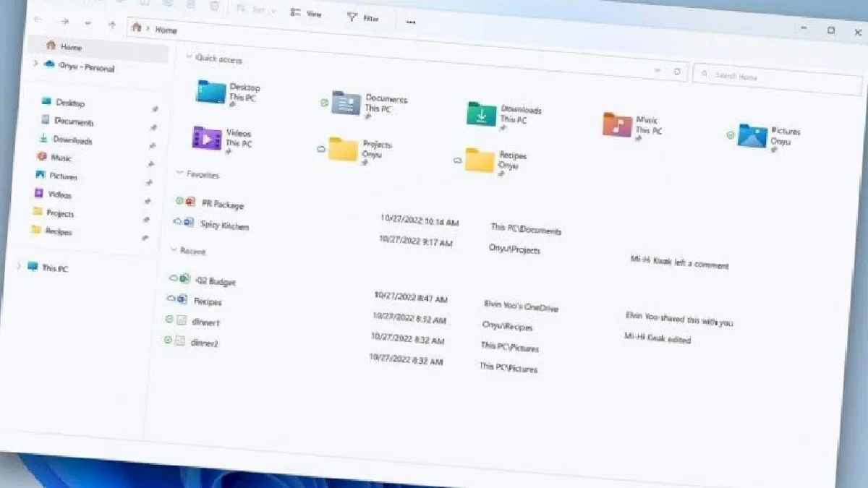Collapse the Recent section

click(174, 249)
